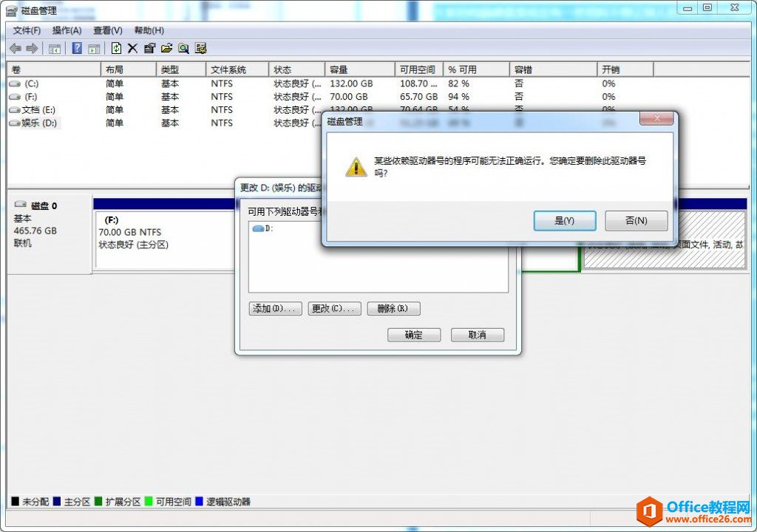This screenshot has width=757, height=532.
Task: Click the 465.76 GB disk size text
Action: click(x=35, y=231)
